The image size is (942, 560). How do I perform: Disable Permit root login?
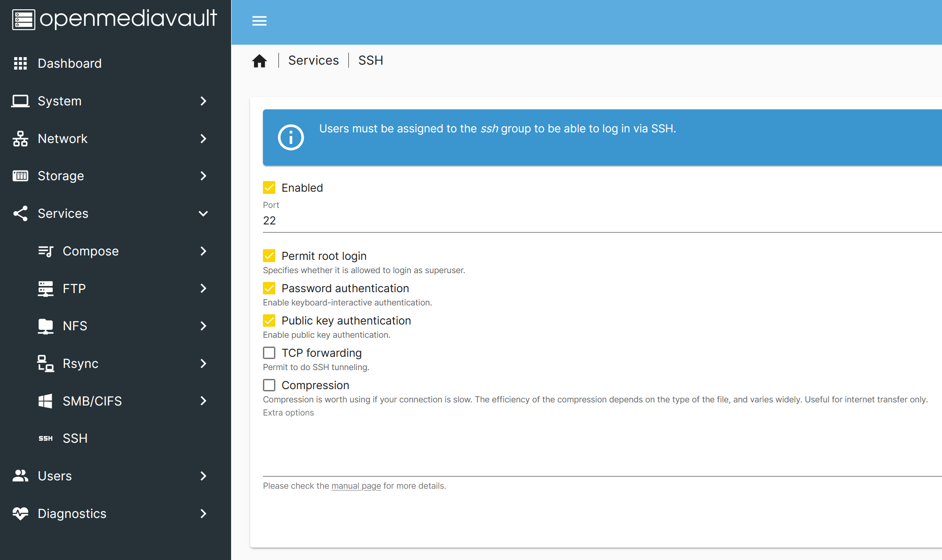[269, 256]
